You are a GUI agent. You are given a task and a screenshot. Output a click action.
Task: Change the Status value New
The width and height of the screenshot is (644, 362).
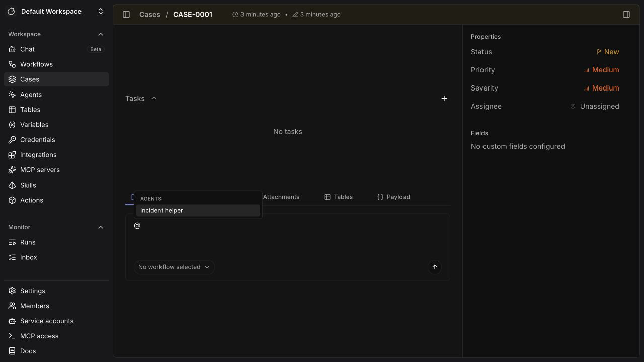tap(608, 52)
